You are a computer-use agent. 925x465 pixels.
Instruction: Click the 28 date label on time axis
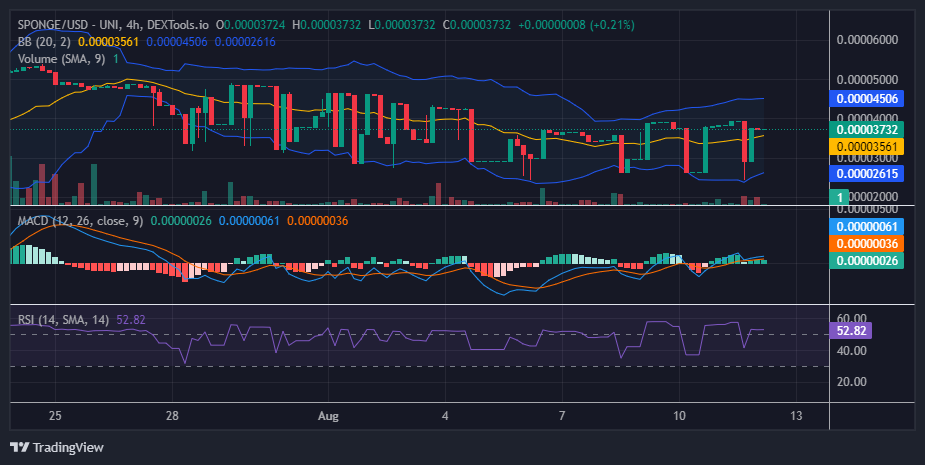pos(172,415)
